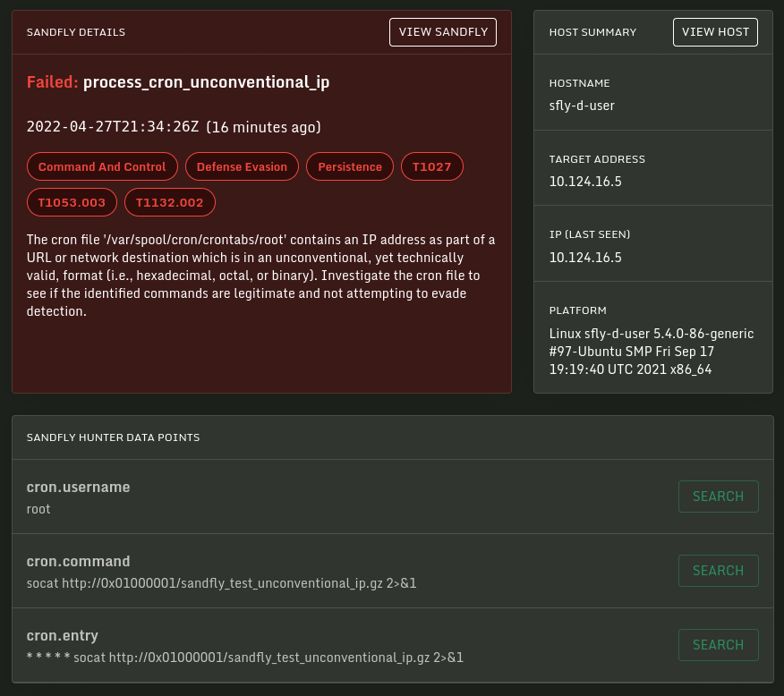
Task: Click the IP (LAST SEEN) field label
Action: tap(590, 234)
